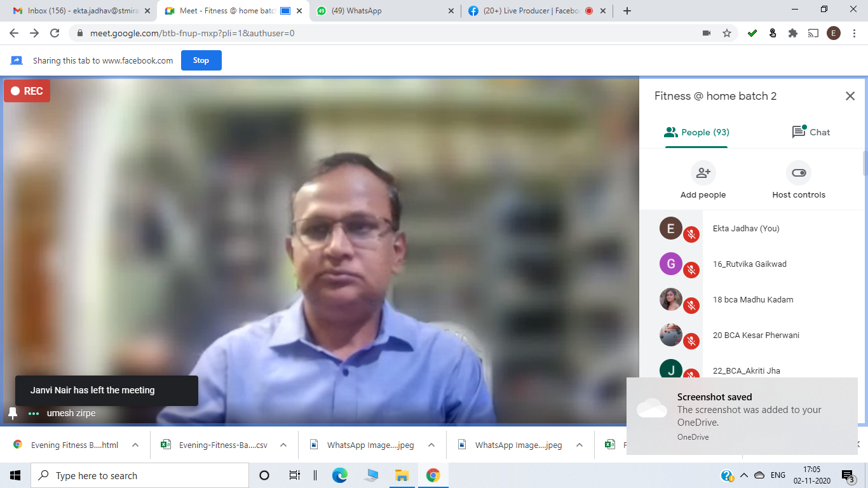868x488 pixels.
Task: Select the People (93) tab
Action: pos(696,132)
